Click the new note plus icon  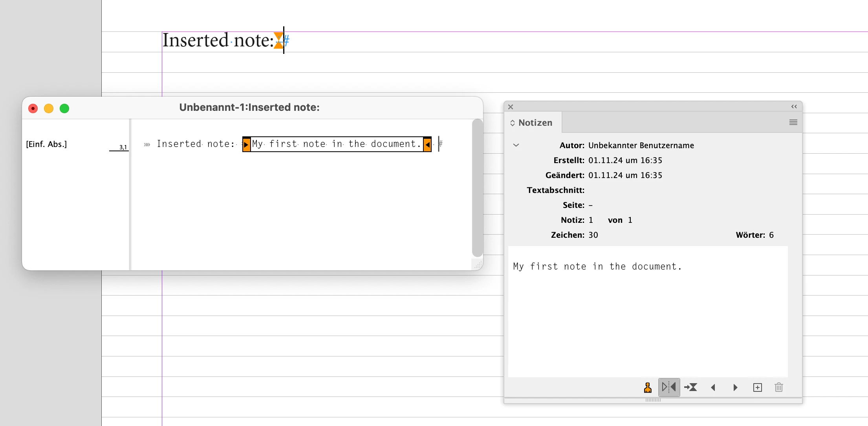tap(757, 387)
